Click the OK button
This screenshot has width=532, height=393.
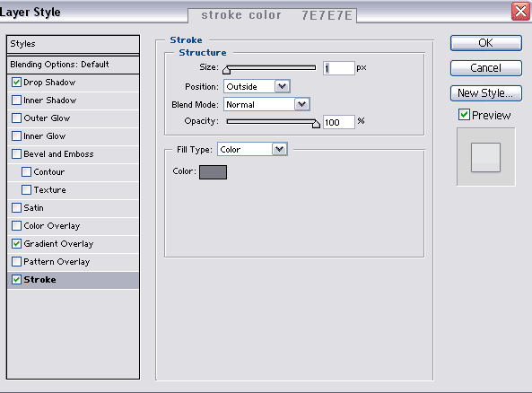(486, 43)
